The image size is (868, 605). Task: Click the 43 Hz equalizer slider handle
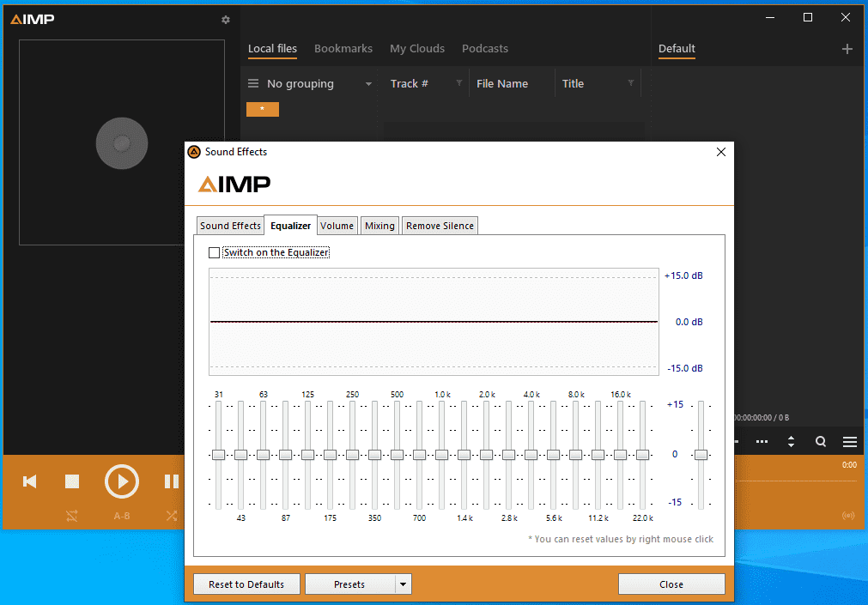pos(240,455)
